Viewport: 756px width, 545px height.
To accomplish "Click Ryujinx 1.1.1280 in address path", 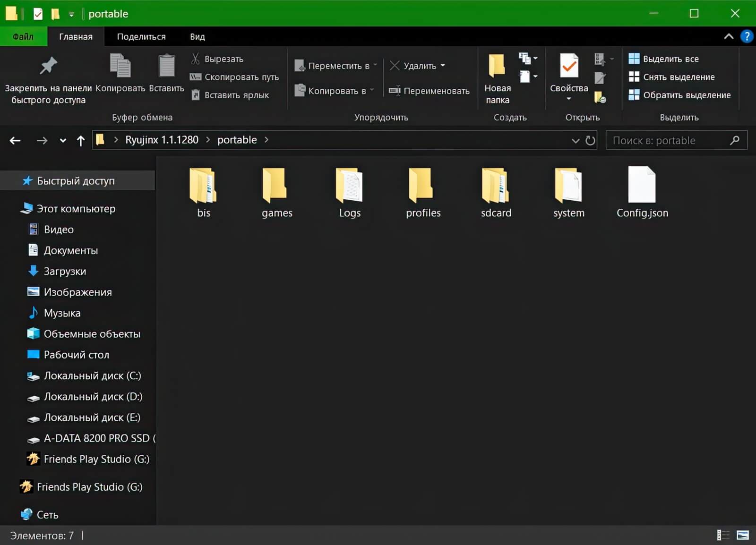I will 162,140.
